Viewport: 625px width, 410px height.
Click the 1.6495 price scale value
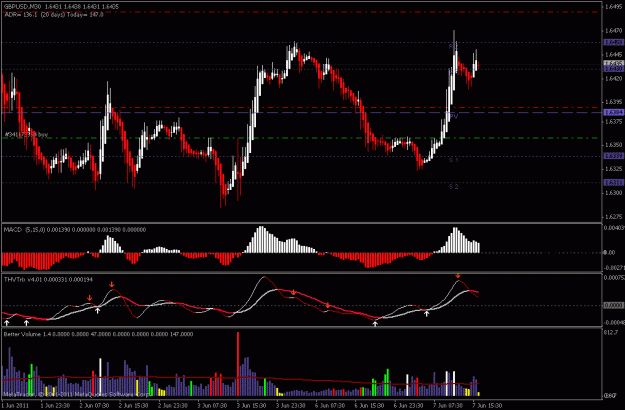(613, 6)
